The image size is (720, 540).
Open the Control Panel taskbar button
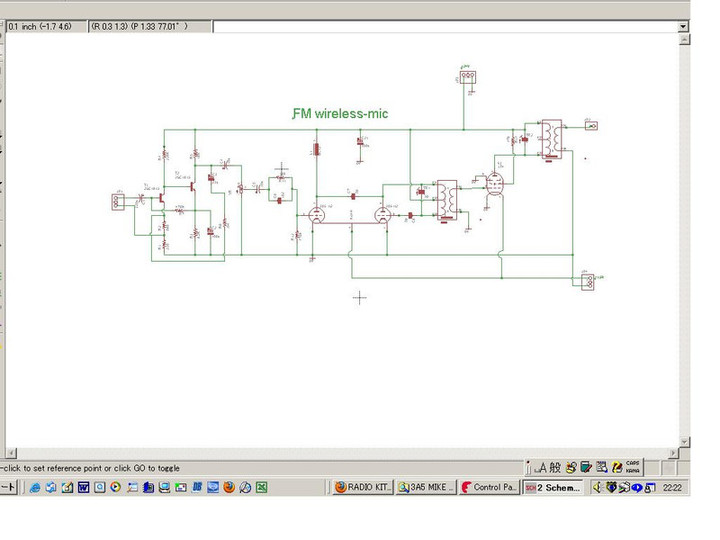489,488
